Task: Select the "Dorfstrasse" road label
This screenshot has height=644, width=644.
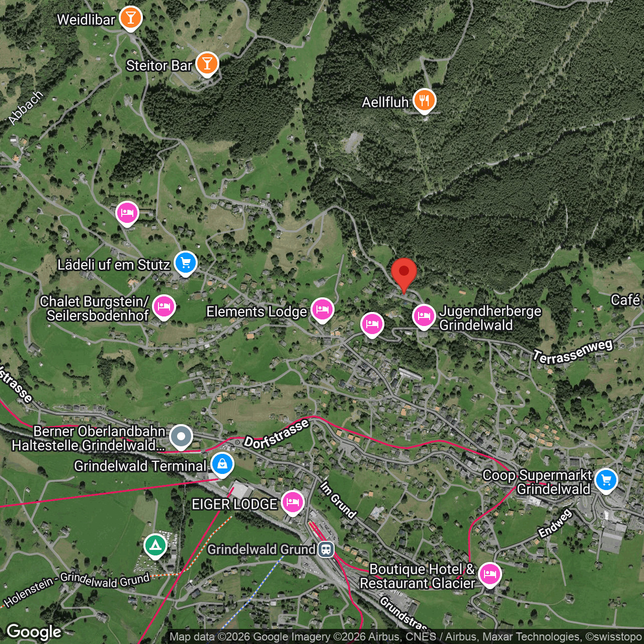Action: 276,434
